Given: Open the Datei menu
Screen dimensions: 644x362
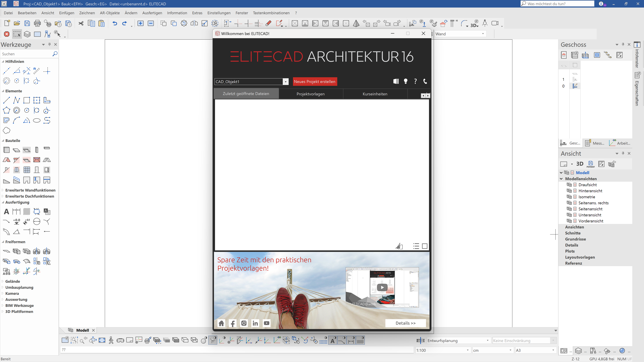Looking at the screenshot, I should tap(8, 13).
